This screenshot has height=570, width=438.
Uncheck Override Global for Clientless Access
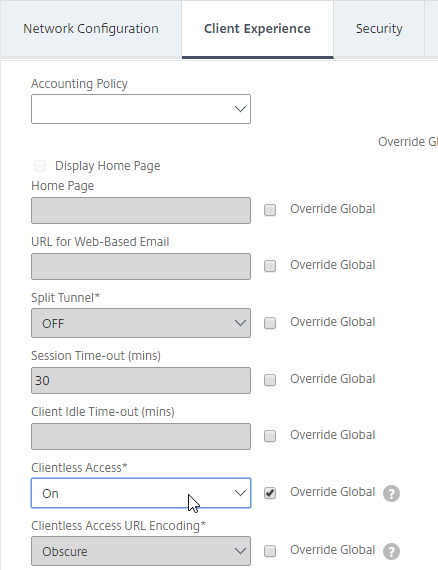pyautogui.click(x=270, y=493)
